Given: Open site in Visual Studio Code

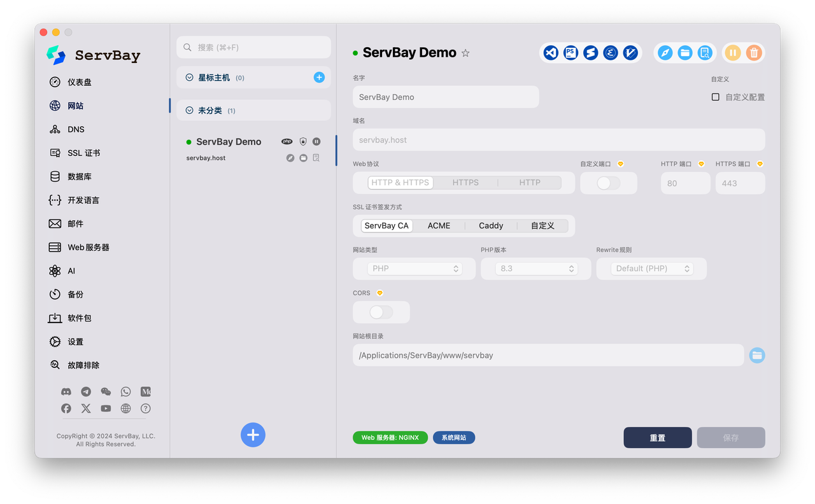Looking at the screenshot, I should point(551,53).
